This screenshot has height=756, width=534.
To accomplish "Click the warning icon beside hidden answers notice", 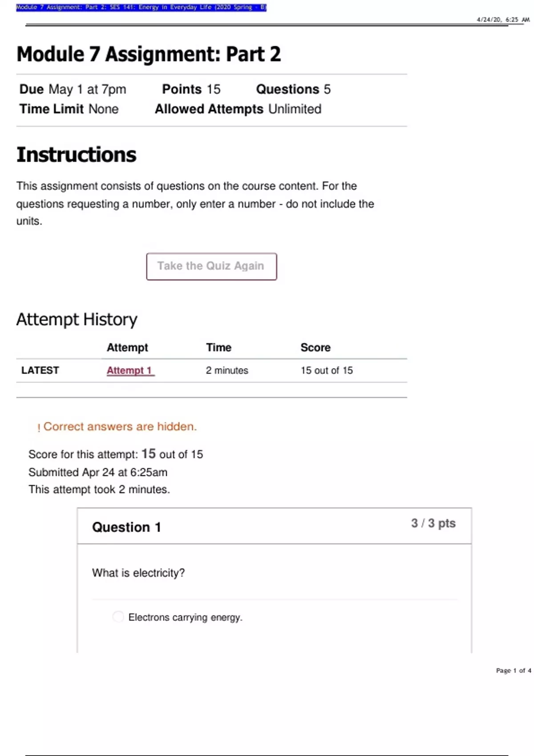I will (x=39, y=428).
